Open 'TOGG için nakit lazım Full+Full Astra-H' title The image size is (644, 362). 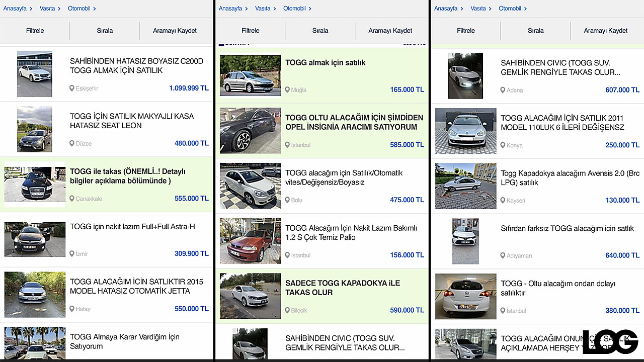point(132,227)
